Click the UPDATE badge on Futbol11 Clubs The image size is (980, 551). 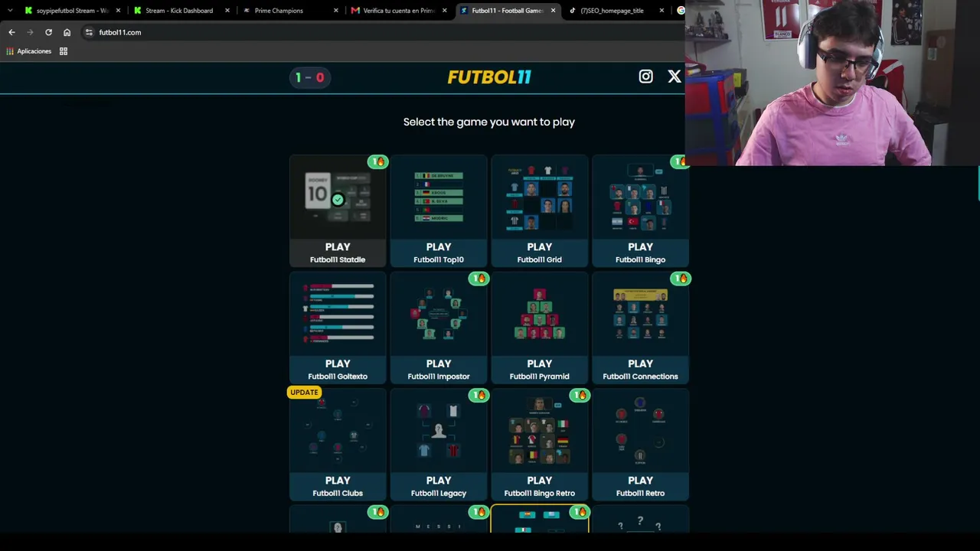point(304,392)
